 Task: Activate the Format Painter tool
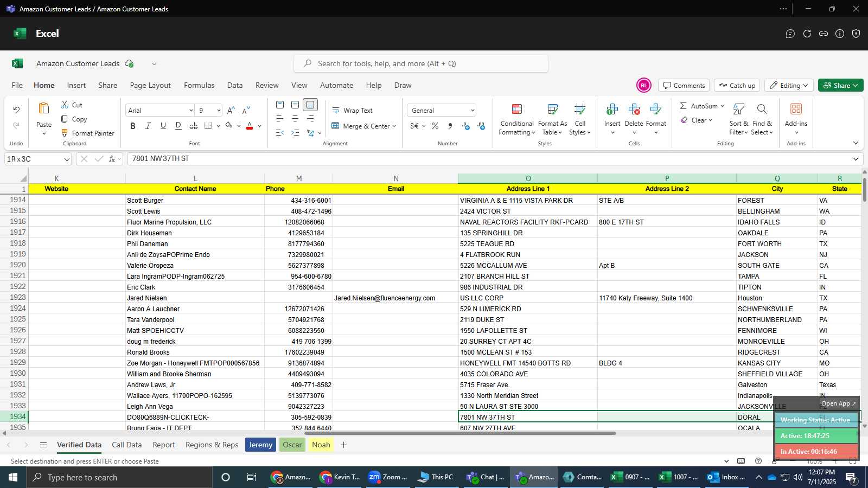pos(88,133)
